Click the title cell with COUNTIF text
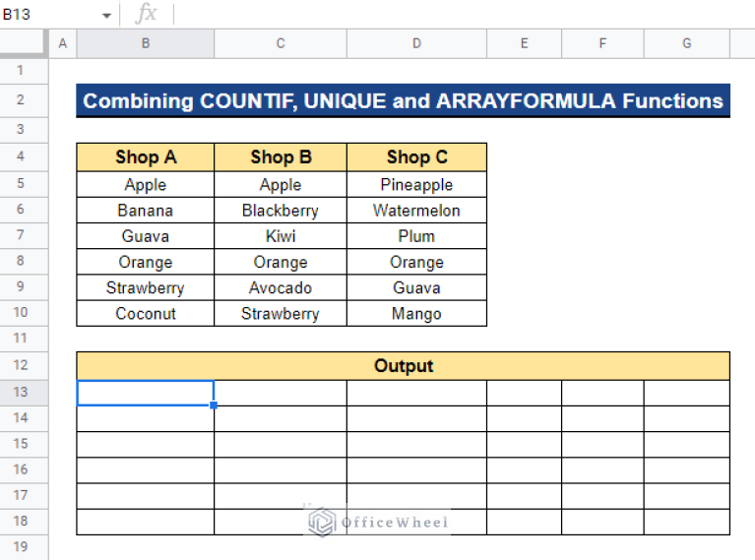The width and height of the screenshot is (755, 560). click(404, 101)
